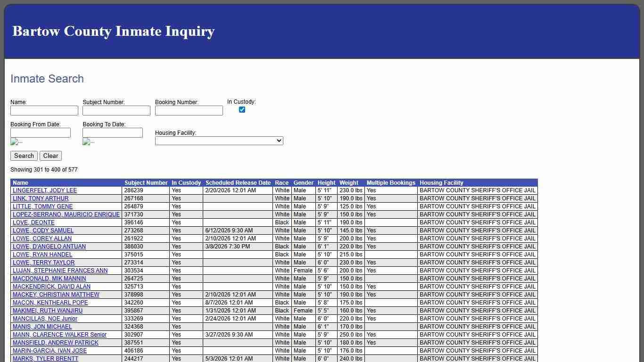The width and height of the screenshot is (644, 362).
Task: Click the Clear button
Action: click(x=50, y=156)
